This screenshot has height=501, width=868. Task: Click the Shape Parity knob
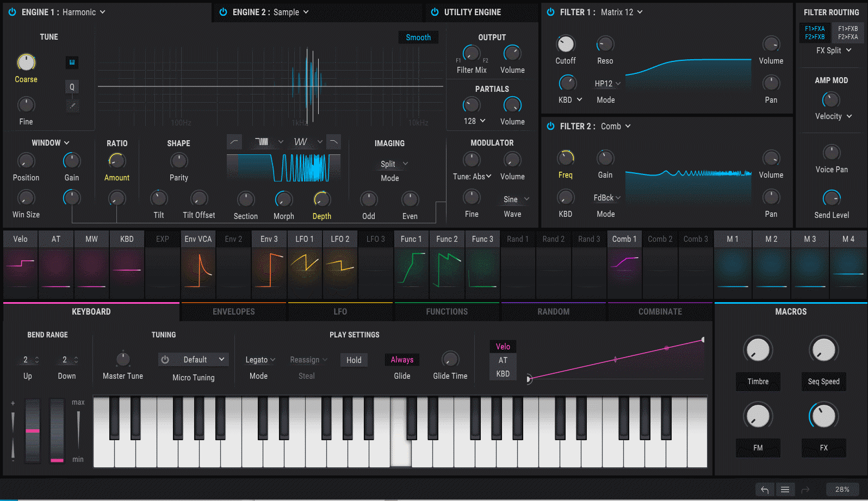click(x=179, y=160)
